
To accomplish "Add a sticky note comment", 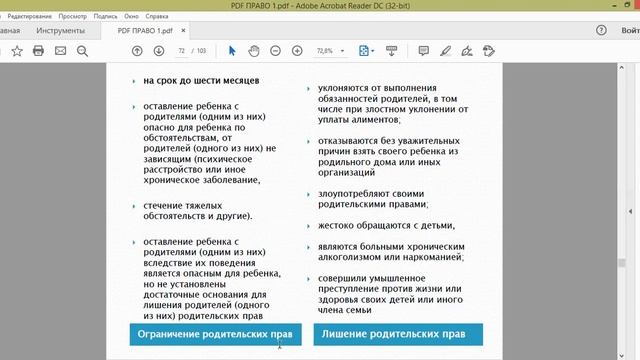I will tap(424, 51).
